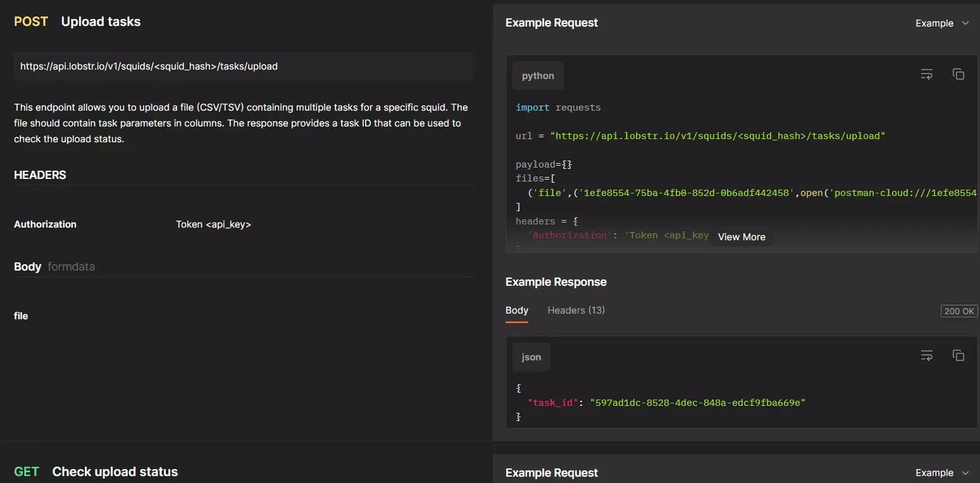Click the Example Response heading

coord(556,282)
